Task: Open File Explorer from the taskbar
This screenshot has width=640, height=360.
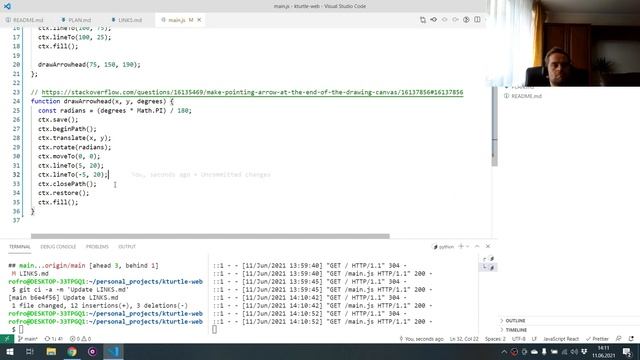Action: pos(51,351)
